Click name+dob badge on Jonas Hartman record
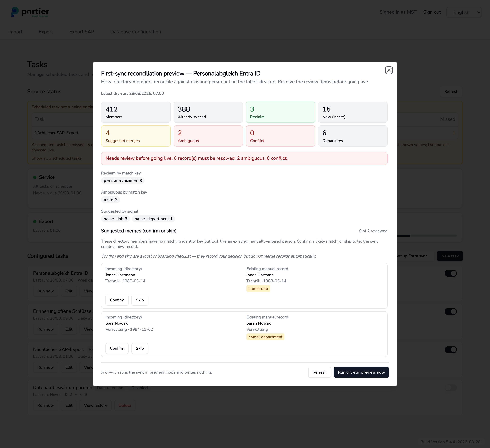Viewport: 490px width, 448px height. tap(258, 289)
